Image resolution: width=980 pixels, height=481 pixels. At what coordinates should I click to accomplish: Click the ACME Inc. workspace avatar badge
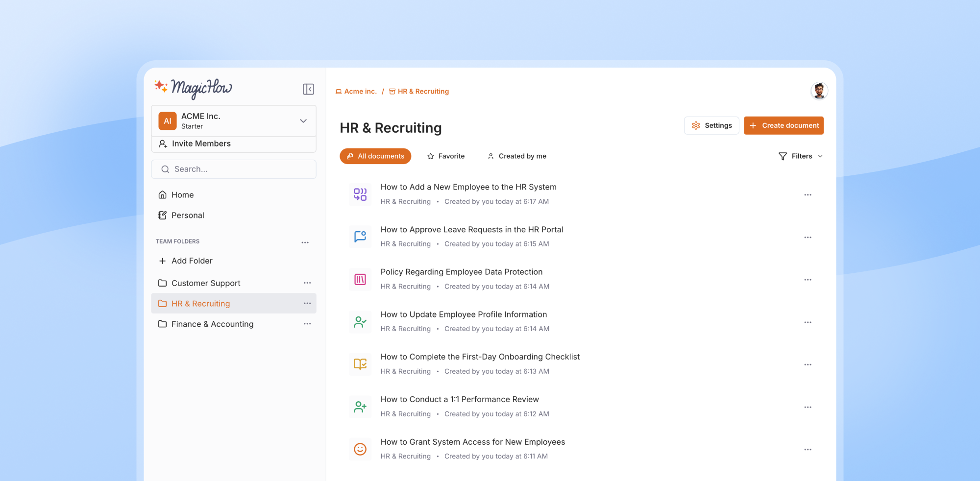pyautogui.click(x=168, y=121)
